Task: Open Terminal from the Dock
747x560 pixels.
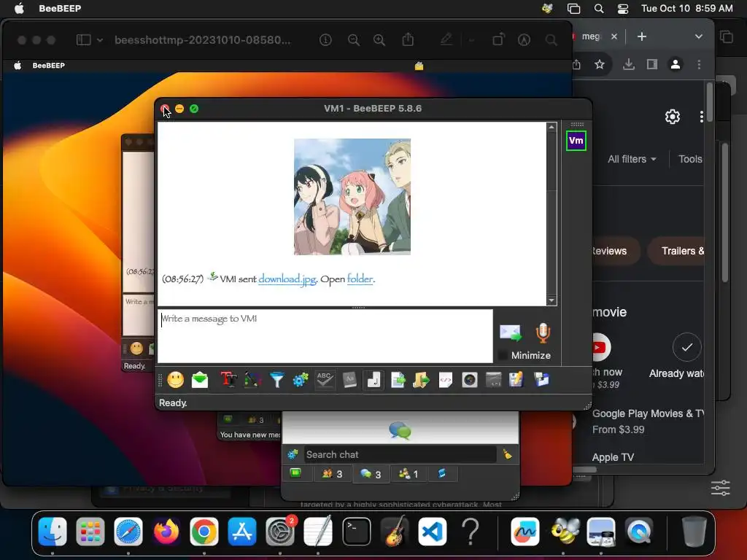Action: pos(356,532)
